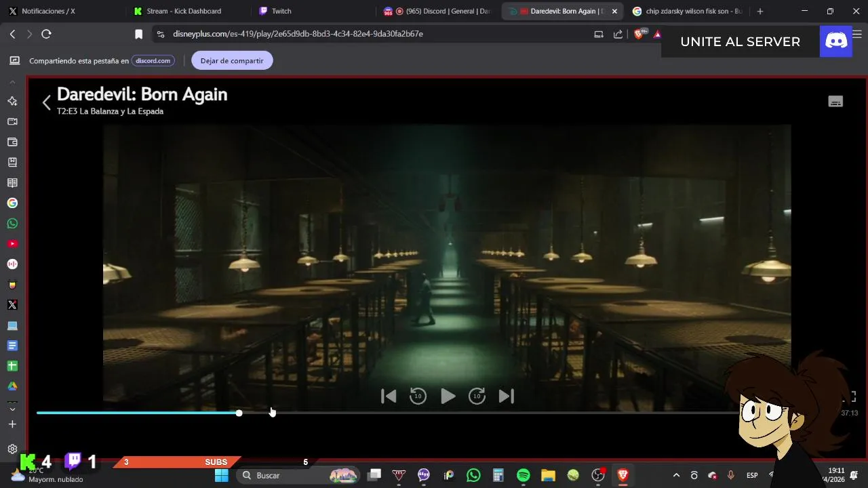
Task: View site information icon in address bar
Action: point(160,34)
